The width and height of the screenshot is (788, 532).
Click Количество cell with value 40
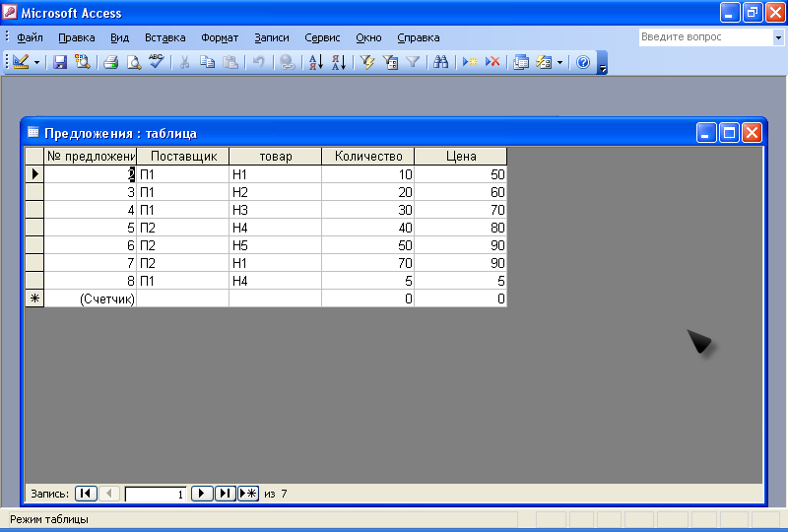pos(367,228)
